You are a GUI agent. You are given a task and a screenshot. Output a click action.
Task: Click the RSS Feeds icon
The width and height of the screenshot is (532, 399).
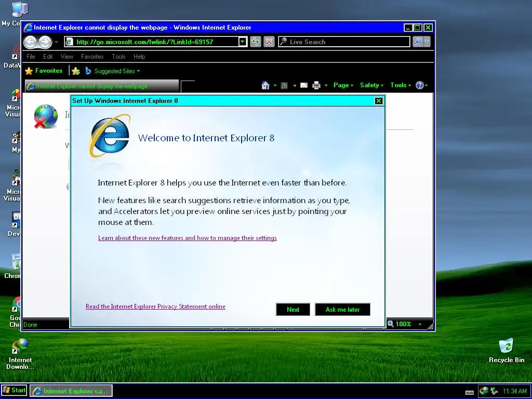point(284,86)
